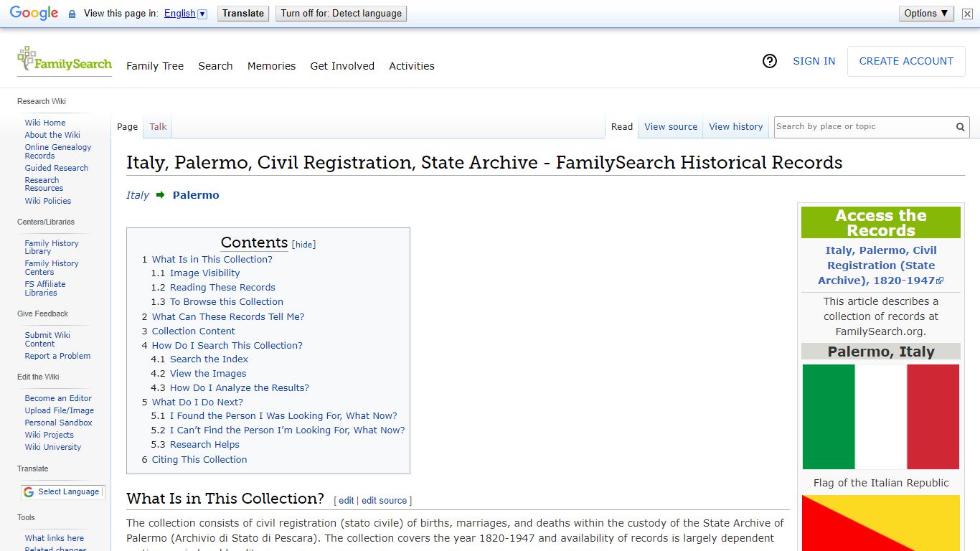The height and width of the screenshot is (551, 980).
Task: Open Wiki Policies link
Action: point(48,201)
